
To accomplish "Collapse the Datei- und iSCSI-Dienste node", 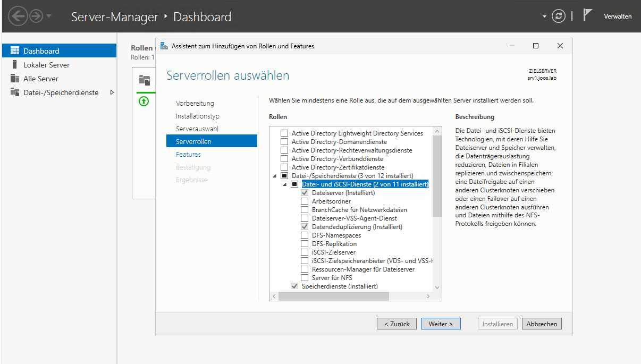I will coord(285,184).
